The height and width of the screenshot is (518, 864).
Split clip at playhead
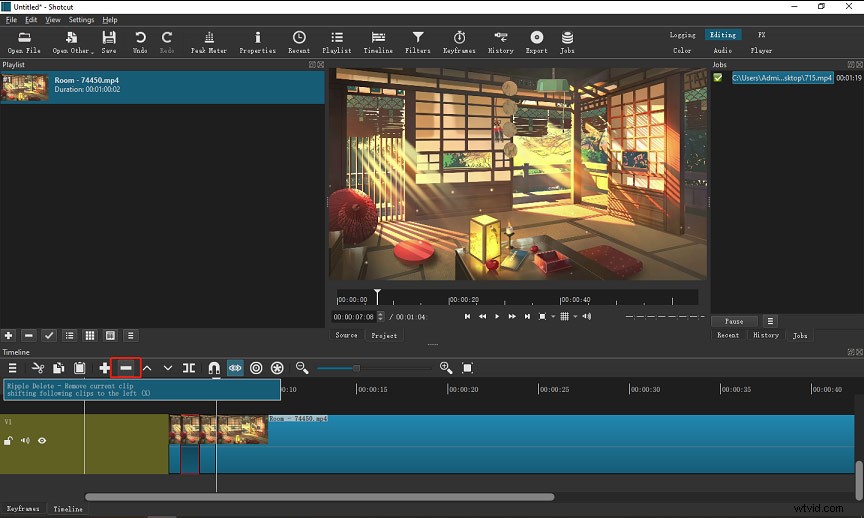point(189,368)
